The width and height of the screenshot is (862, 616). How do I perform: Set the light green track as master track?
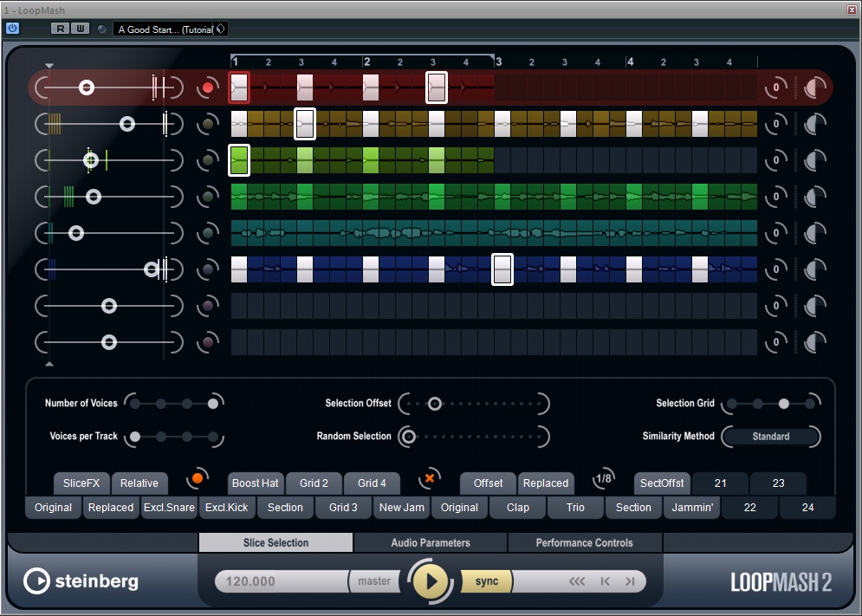tap(207, 160)
